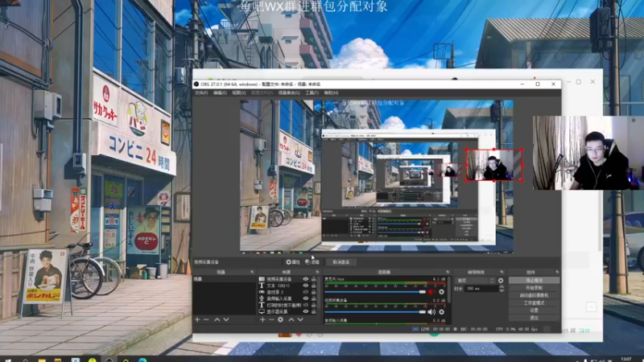Click the mixer panel vertical scrollbar

[449, 290]
